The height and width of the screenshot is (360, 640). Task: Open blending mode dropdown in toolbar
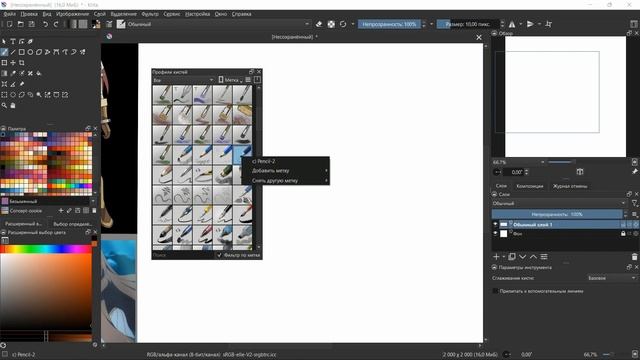219,24
